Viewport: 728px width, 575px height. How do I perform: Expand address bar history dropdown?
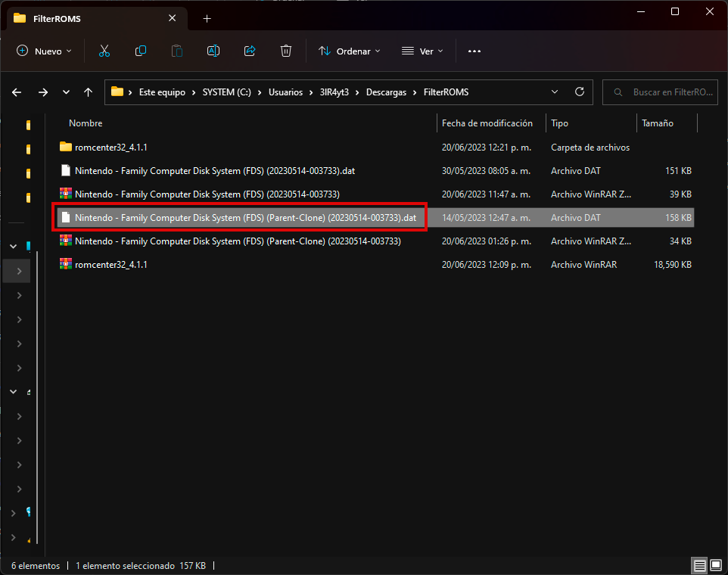[x=555, y=92]
